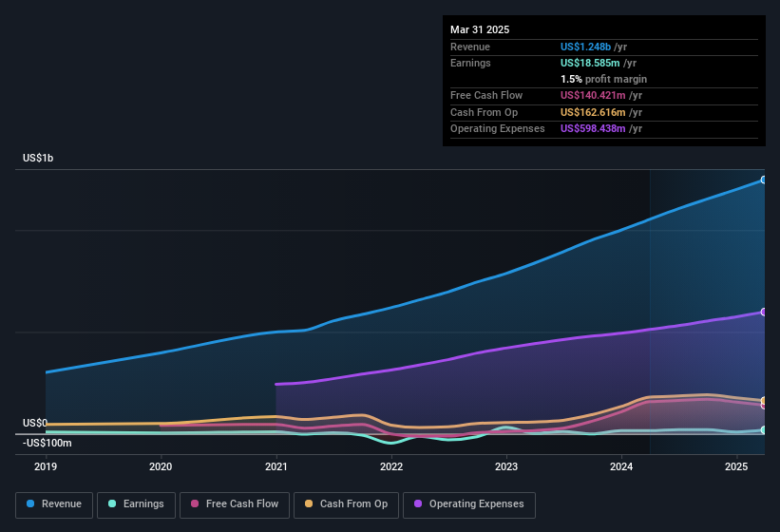Toggle the Free Cash Flow legend button

coord(235,504)
